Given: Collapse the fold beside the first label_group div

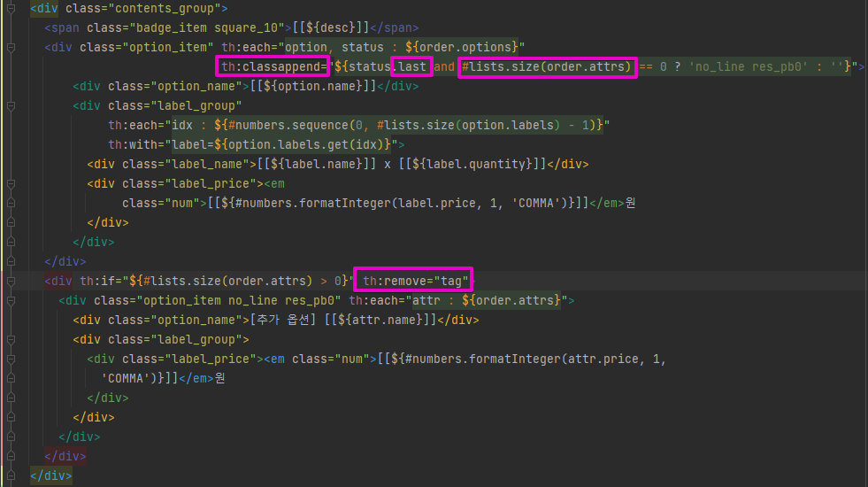Looking at the screenshot, I should tap(11, 106).
